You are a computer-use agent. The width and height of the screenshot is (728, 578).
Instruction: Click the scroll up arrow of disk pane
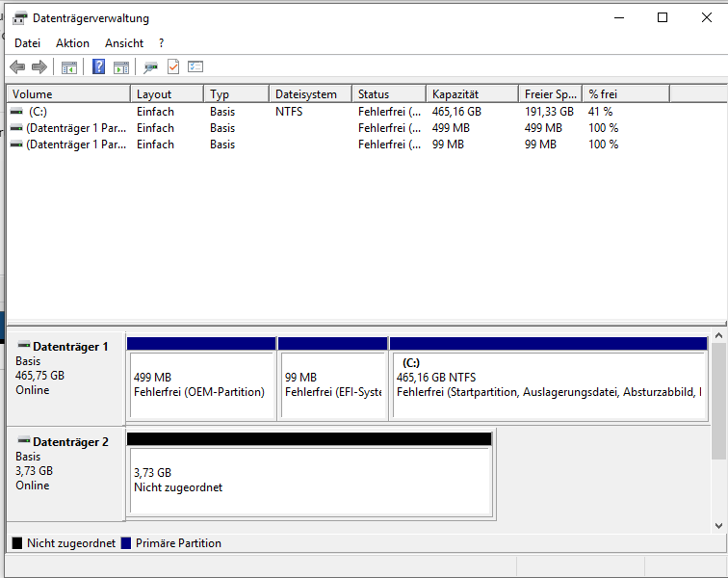click(718, 335)
